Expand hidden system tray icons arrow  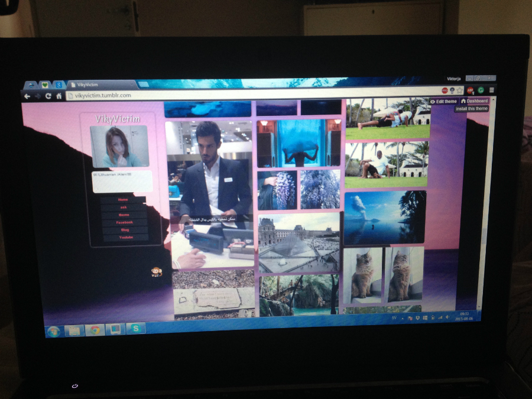[x=403, y=319]
